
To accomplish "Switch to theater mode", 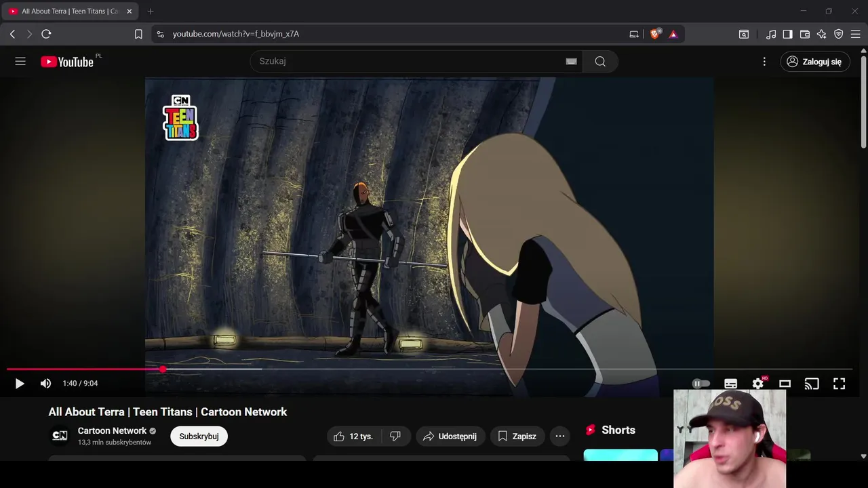I will tap(785, 384).
